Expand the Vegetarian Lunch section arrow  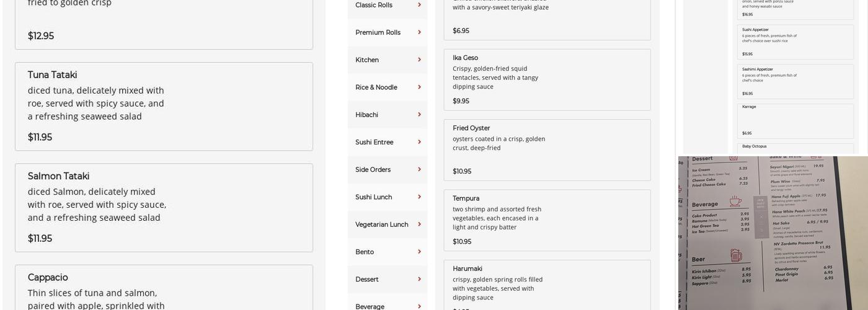[419, 224]
